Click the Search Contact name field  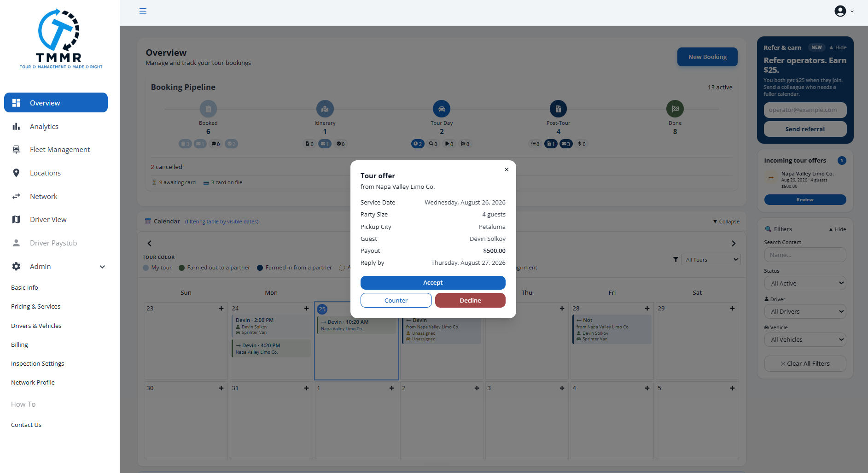pyautogui.click(x=805, y=255)
